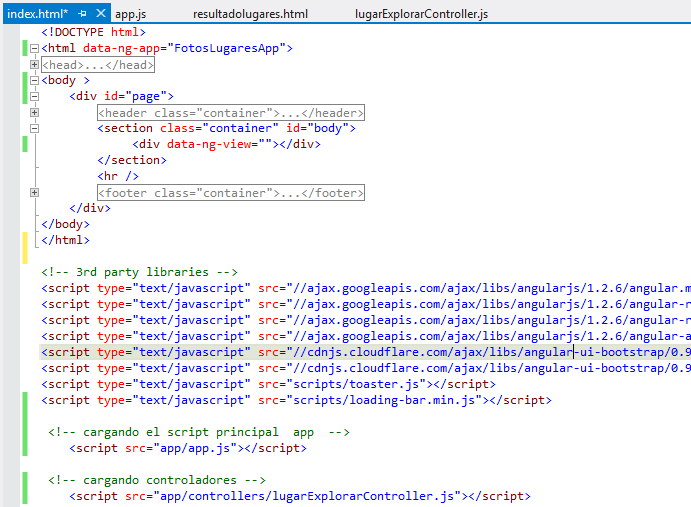Click the 3rd party libraries comment
This screenshot has width=691, height=507.
(x=139, y=272)
